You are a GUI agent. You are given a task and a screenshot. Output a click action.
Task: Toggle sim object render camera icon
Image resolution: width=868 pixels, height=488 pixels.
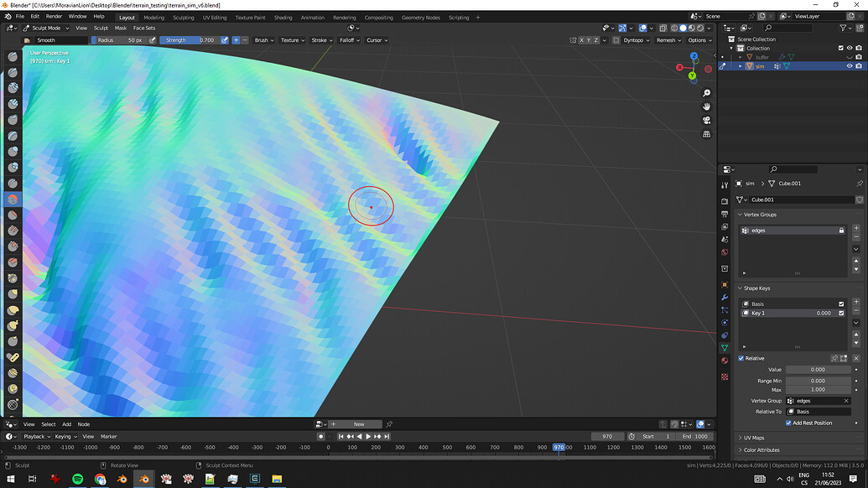859,66
